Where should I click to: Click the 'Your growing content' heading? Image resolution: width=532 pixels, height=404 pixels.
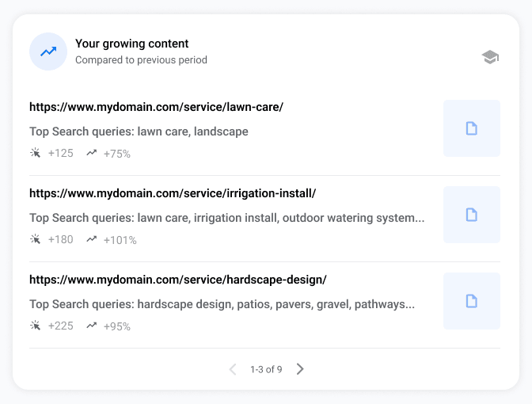tap(131, 44)
